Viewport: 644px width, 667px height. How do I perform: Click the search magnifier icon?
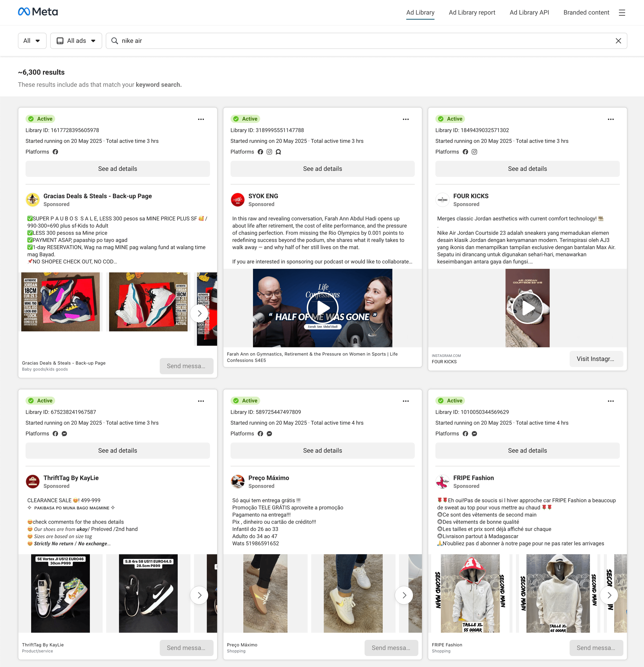pyautogui.click(x=115, y=41)
